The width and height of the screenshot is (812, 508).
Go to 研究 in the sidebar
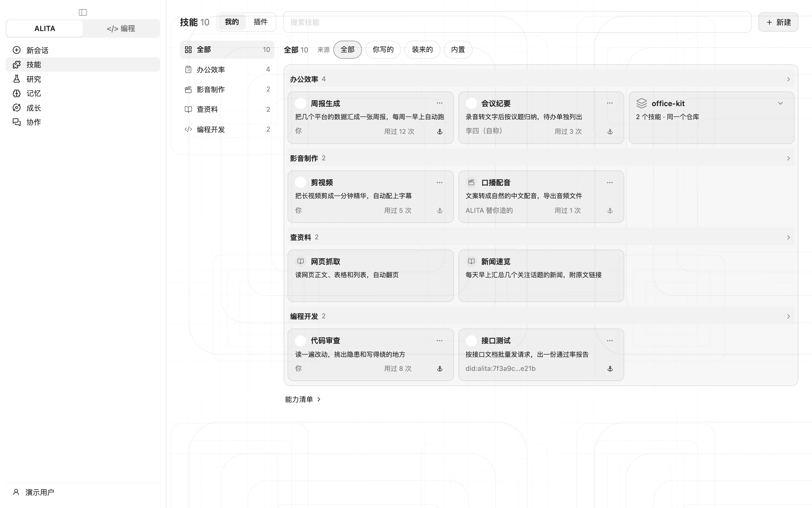83,79
